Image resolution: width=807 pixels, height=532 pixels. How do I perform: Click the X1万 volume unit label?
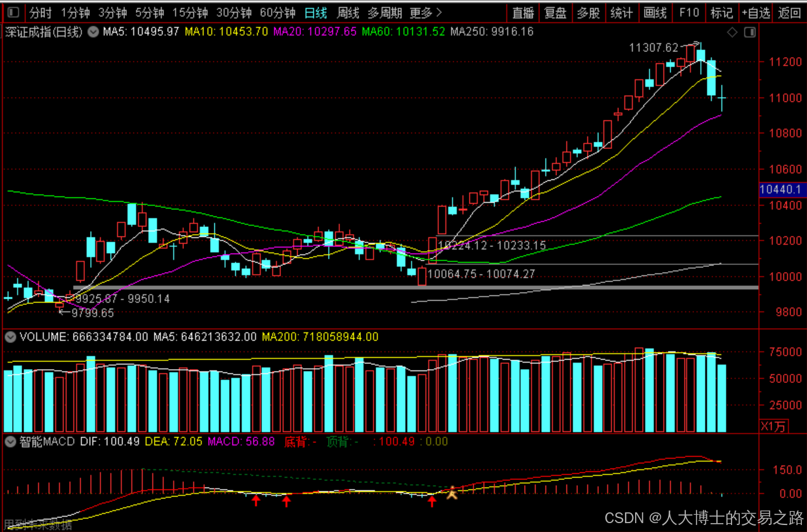coord(773,426)
